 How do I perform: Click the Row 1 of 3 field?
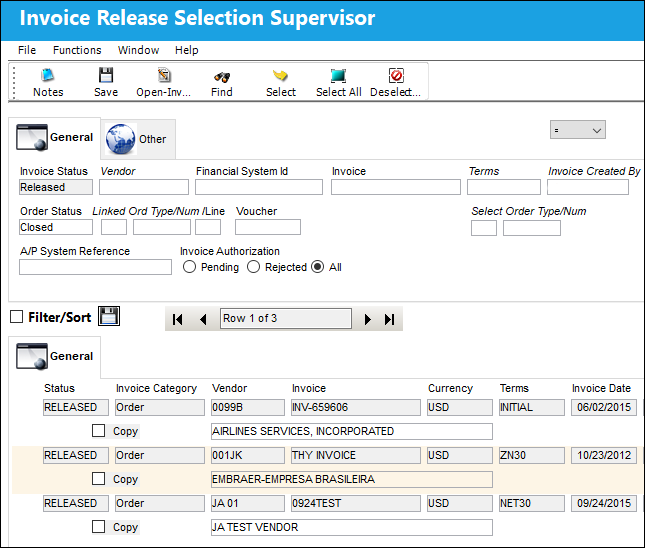pyautogui.click(x=286, y=318)
